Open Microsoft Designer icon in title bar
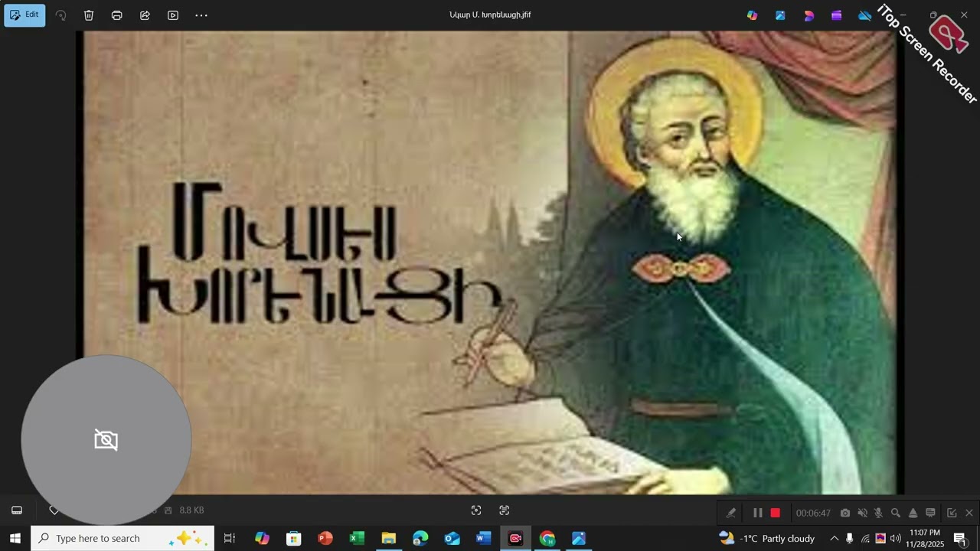The width and height of the screenshot is (980, 551). point(808,15)
